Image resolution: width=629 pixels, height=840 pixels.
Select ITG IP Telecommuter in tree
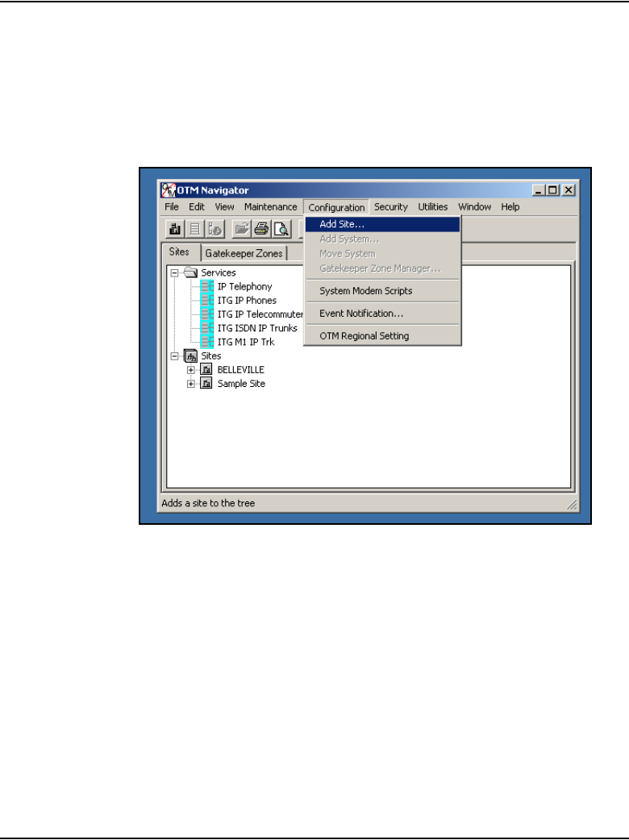260,314
